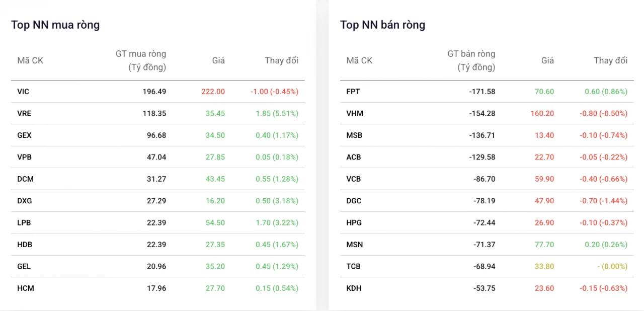Select GEX ticker in net buying list
The width and height of the screenshot is (644, 311).
[24, 135]
